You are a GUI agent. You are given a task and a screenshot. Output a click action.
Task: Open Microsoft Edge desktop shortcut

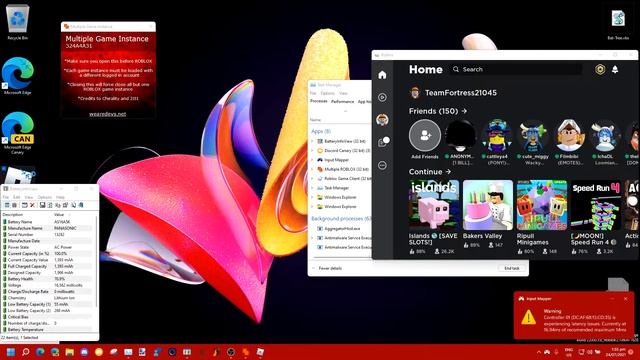click(18, 76)
